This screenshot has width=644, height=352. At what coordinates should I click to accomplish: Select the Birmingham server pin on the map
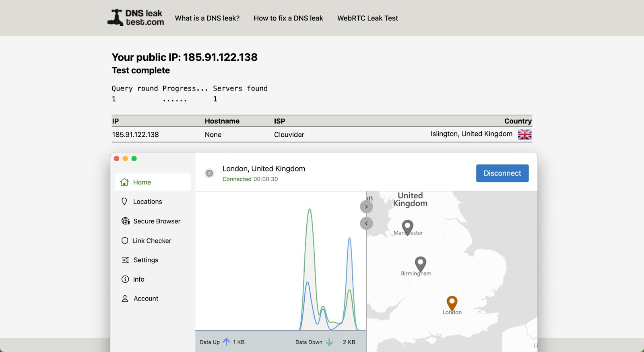(x=421, y=264)
